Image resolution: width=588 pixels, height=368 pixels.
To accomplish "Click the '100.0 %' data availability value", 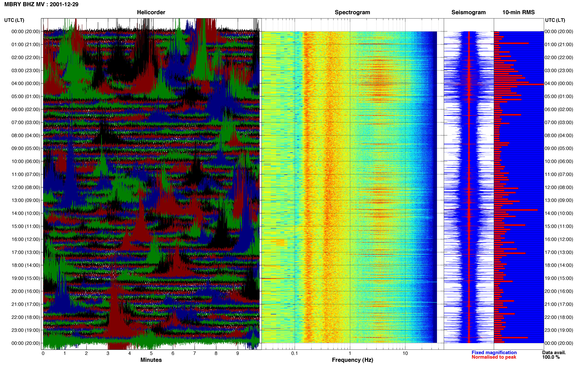I will point(551,357).
